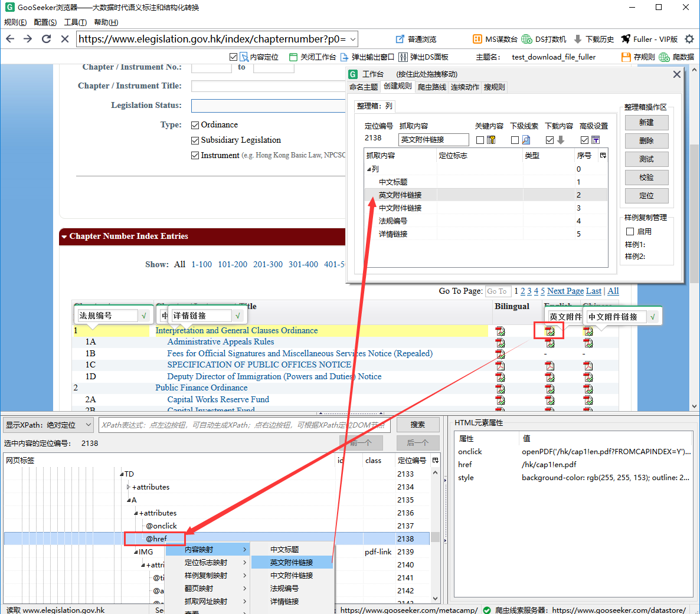Open Chinese PDF icon for row 1D
Viewport: 700px width, 614px height.
point(588,377)
